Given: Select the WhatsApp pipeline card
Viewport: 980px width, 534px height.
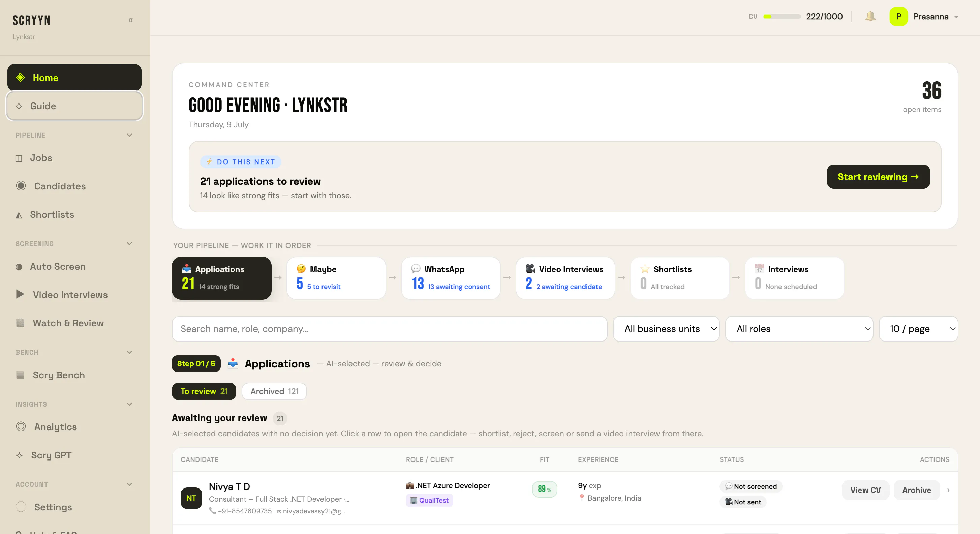Looking at the screenshot, I should [x=451, y=278].
